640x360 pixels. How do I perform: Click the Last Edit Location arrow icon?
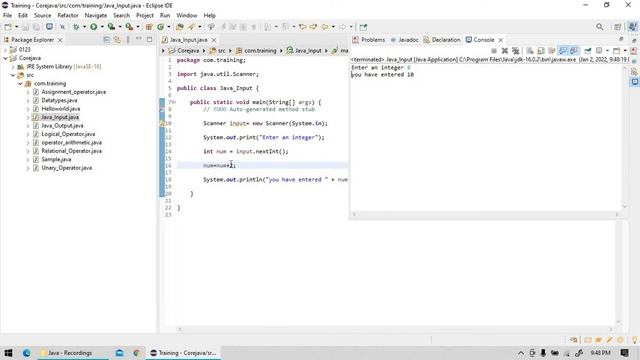303,27
